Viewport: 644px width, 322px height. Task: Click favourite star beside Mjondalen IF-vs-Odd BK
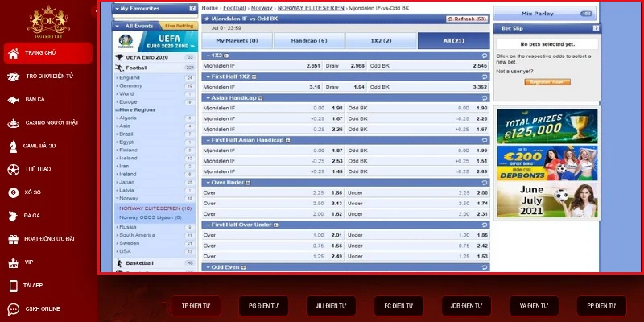coord(207,19)
